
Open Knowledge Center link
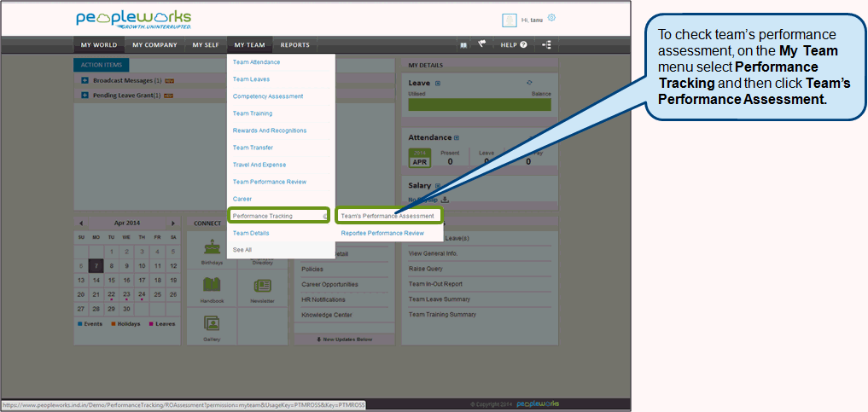click(327, 316)
